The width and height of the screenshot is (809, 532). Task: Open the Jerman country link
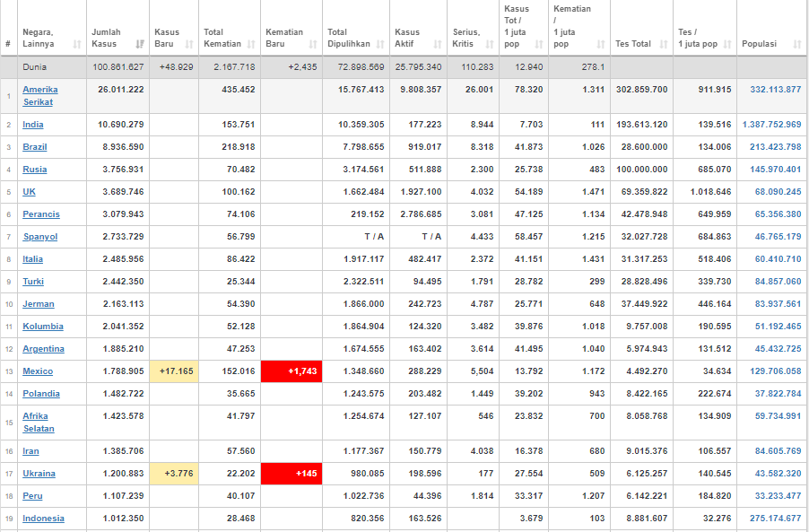pyautogui.click(x=39, y=304)
